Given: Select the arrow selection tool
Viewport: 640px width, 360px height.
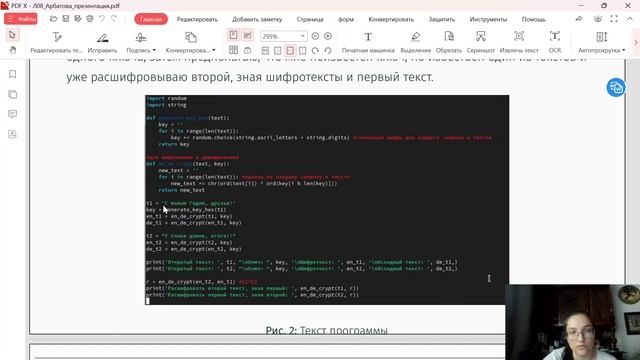Looking at the screenshot, I should click(12, 35).
